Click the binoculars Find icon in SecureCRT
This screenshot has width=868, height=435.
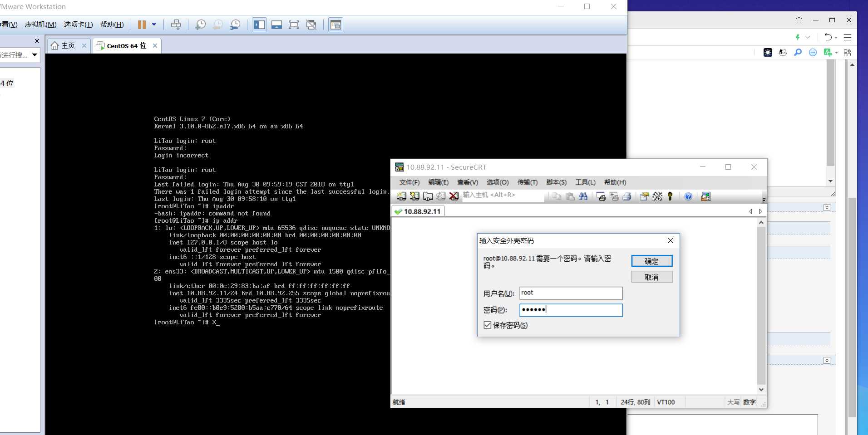click(583, 196)
